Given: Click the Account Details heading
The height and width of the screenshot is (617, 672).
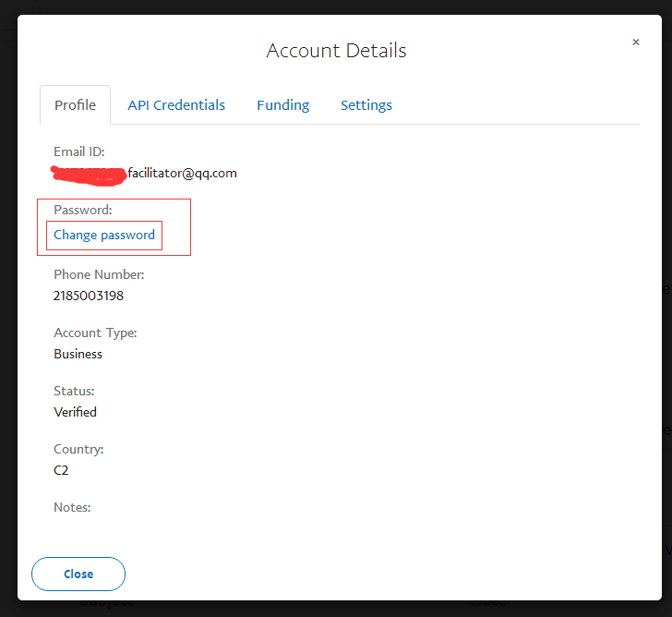Looking at the screenshot, I should (x=336, y=50).
